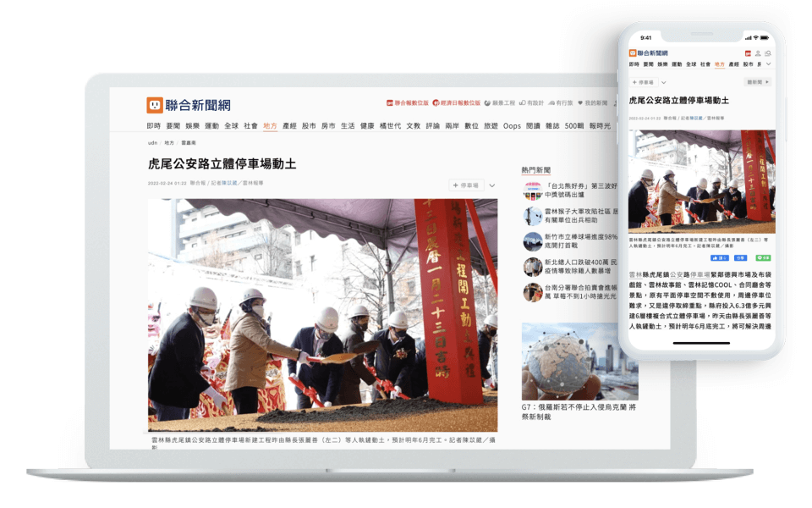Screen dimensions: 812x508
Task: Open the groundbreaking ceremony photo on laptop
Action: click(322, 315)
